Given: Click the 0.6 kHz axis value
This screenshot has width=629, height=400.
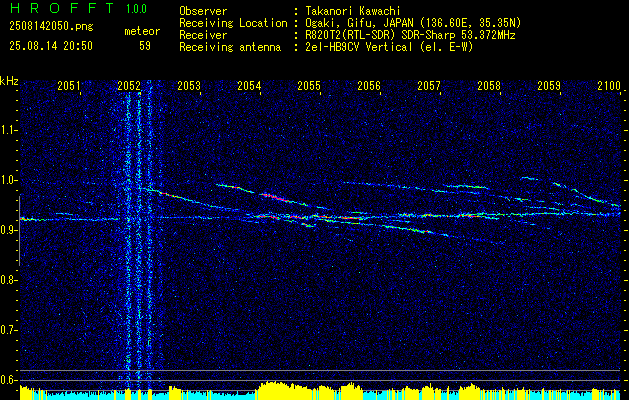Looking at the screenshot, I should click(x=9, y=380).
